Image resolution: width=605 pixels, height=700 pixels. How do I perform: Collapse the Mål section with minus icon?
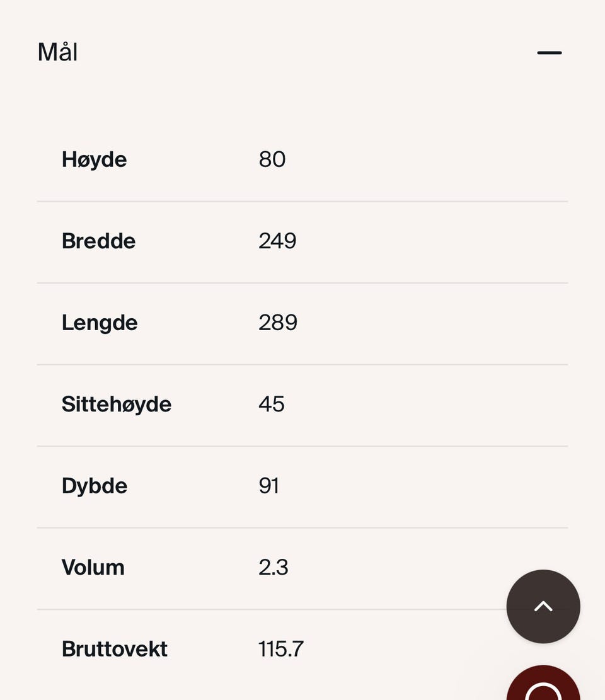[x=549, y=53]
